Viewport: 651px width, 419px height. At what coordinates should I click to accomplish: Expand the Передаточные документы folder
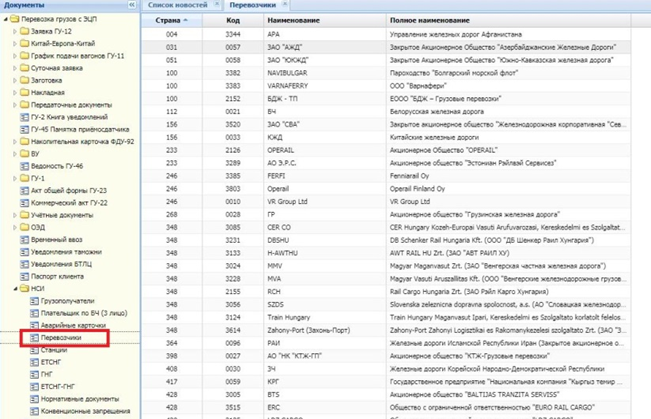tap(15, 105)
